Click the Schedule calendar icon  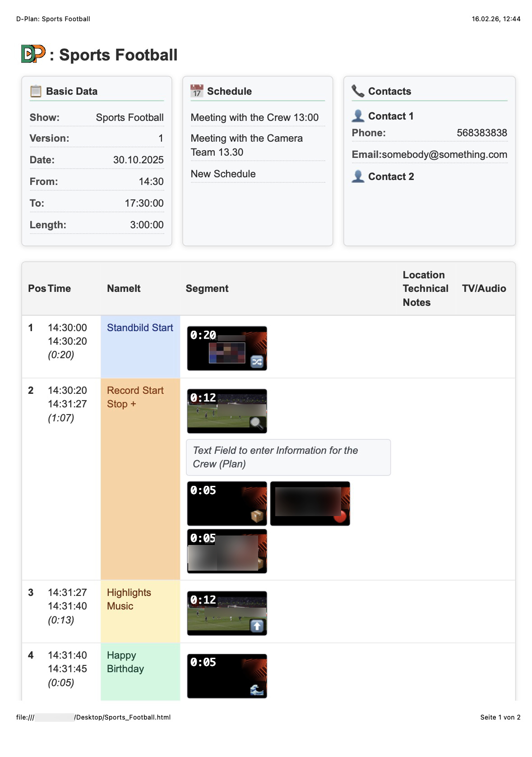(x=197, y=91)
